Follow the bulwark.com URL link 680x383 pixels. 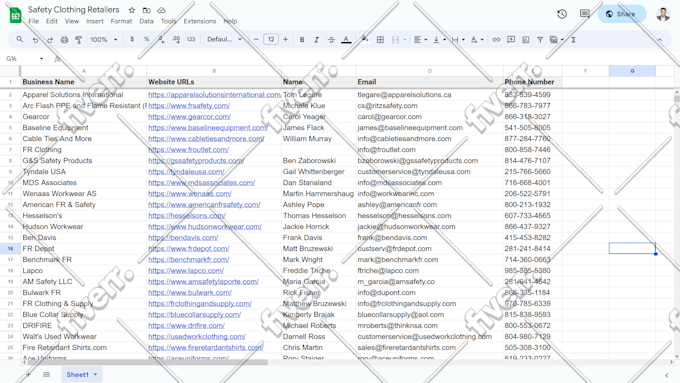(x=190, y=292)
